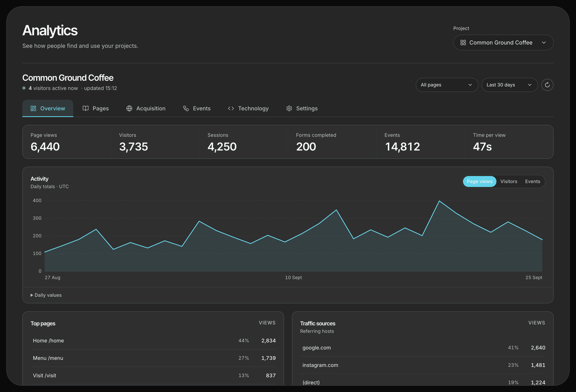
Task: Click the Menu /menu row
Action: click(153, 358)
